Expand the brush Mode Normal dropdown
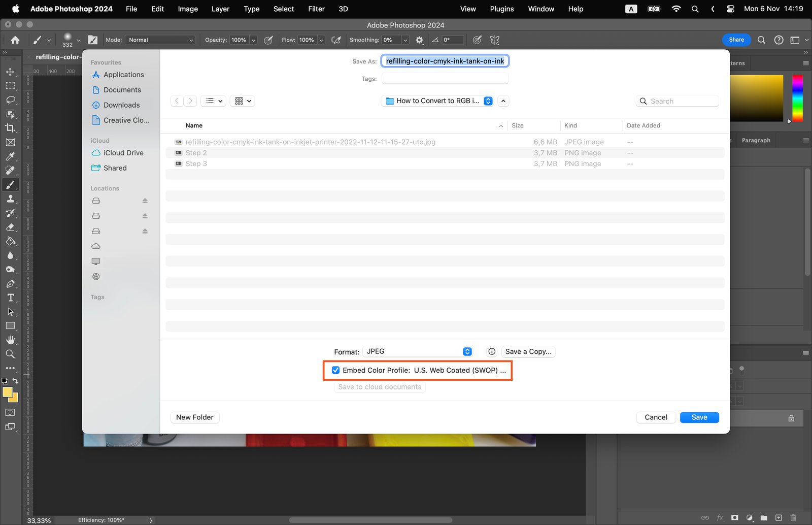 pos(160,40)
